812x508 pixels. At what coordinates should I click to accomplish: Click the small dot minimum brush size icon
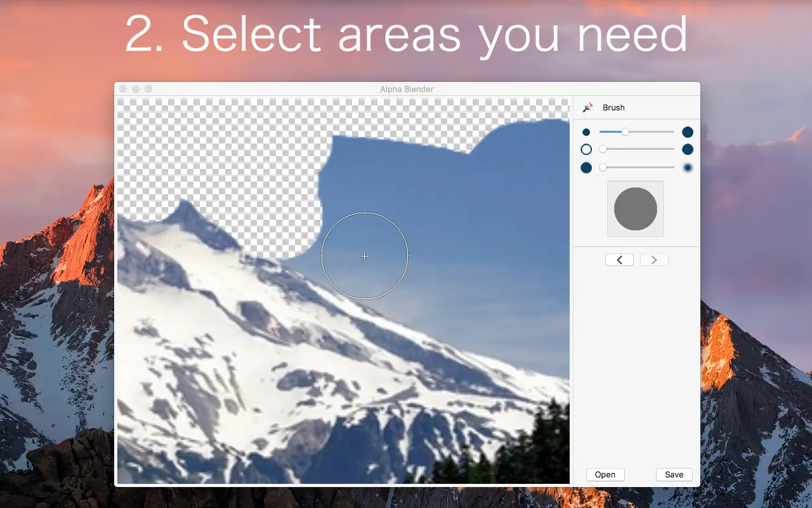[586, 132]
